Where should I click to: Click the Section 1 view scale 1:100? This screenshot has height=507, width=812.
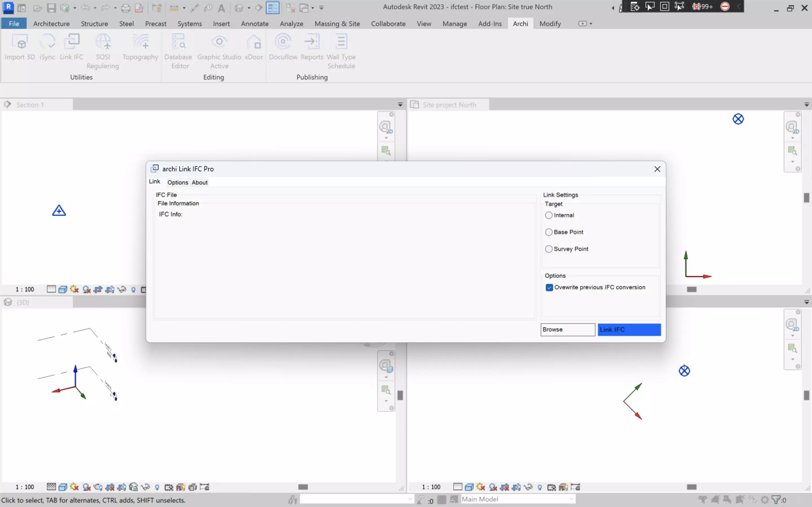25,289
